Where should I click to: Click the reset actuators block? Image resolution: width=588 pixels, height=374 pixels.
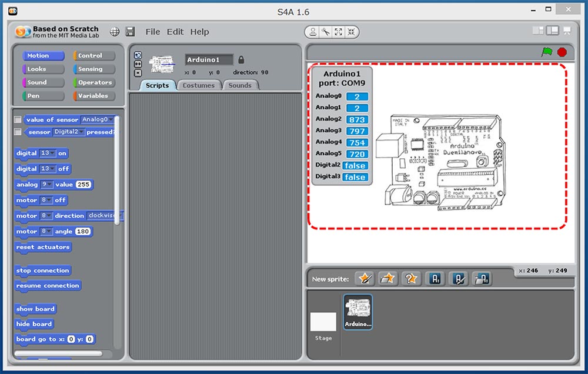tap(43, 247)
